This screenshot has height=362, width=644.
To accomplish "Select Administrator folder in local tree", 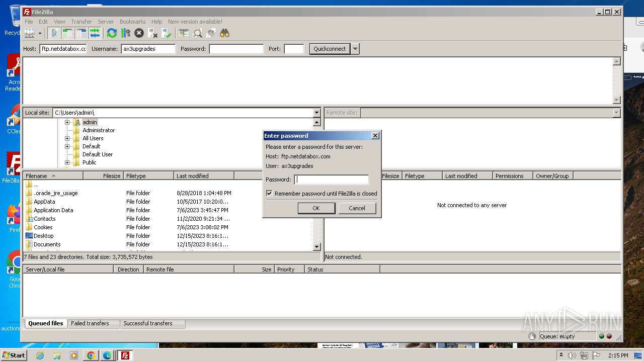I will (99, 130).
